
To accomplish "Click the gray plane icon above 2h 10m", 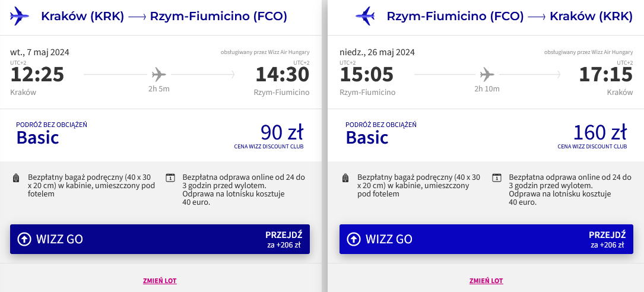I will point(487,74).
